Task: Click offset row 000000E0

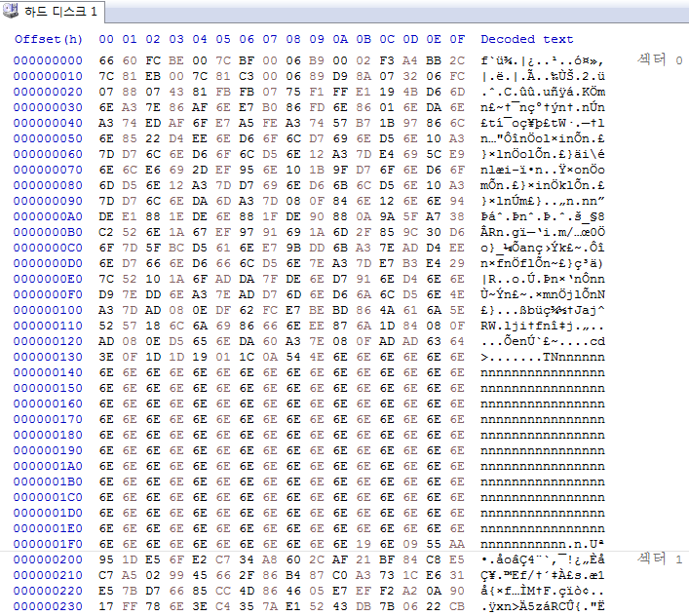Action: [48, 279]
